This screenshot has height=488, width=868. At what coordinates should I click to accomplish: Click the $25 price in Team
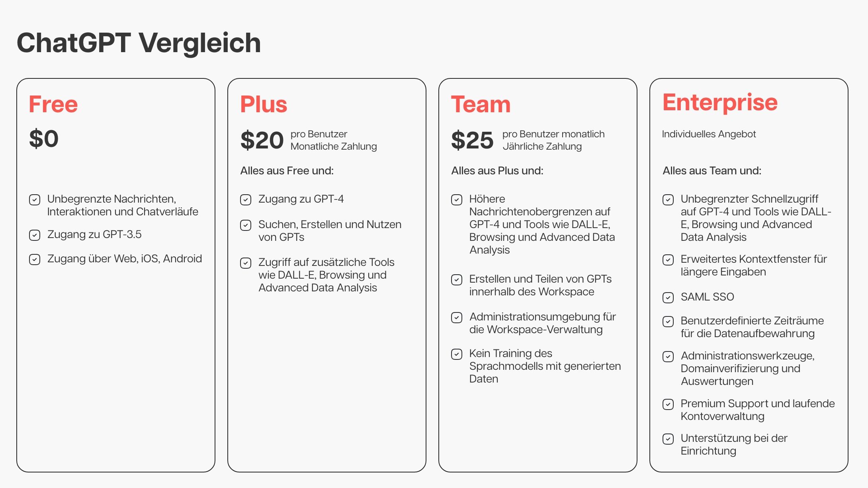[x=472, y=140]
